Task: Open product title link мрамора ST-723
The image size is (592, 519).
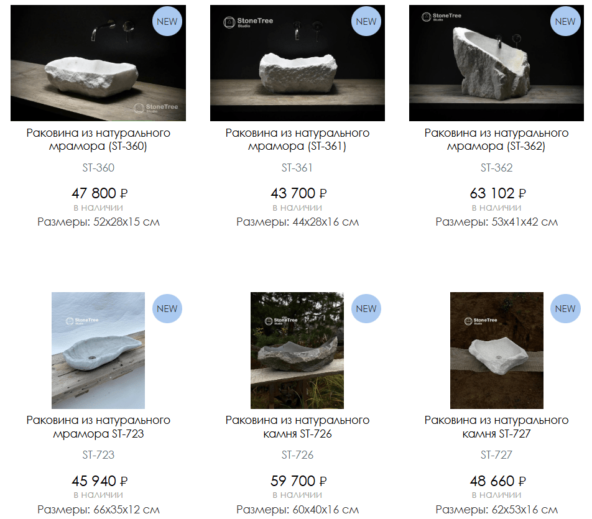Action: click(x=98, y=427)
